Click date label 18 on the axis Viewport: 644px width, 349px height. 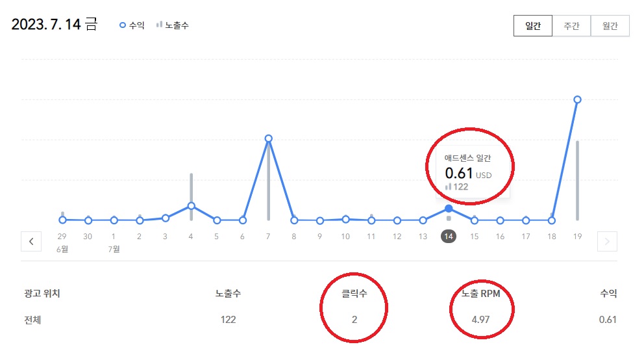pyautogui.click(x=552, y=237)
